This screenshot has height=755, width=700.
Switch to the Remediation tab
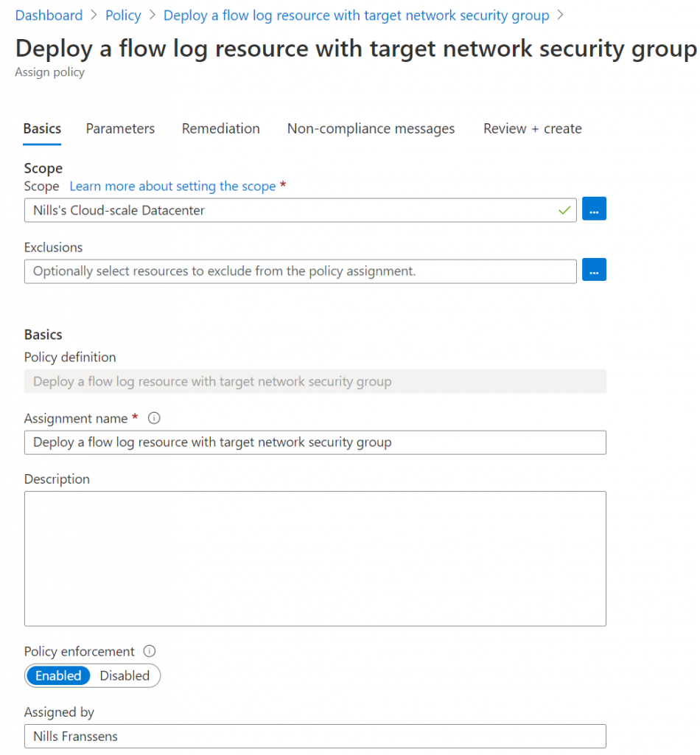click(x=220, y=128)
